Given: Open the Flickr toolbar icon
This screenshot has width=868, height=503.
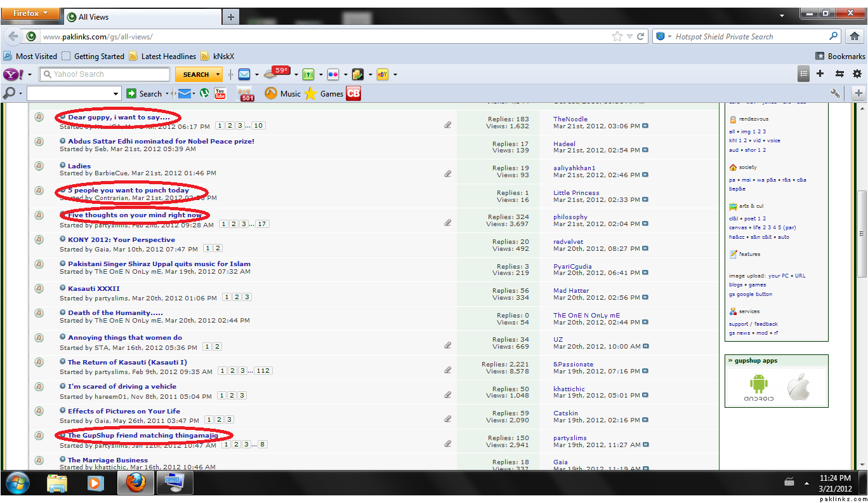Looking at the screenshot, I should pos(333,74).
